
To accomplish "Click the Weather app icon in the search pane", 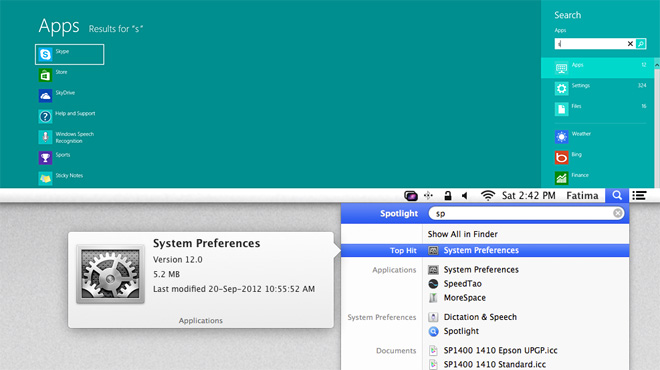I will coord(562,137).
